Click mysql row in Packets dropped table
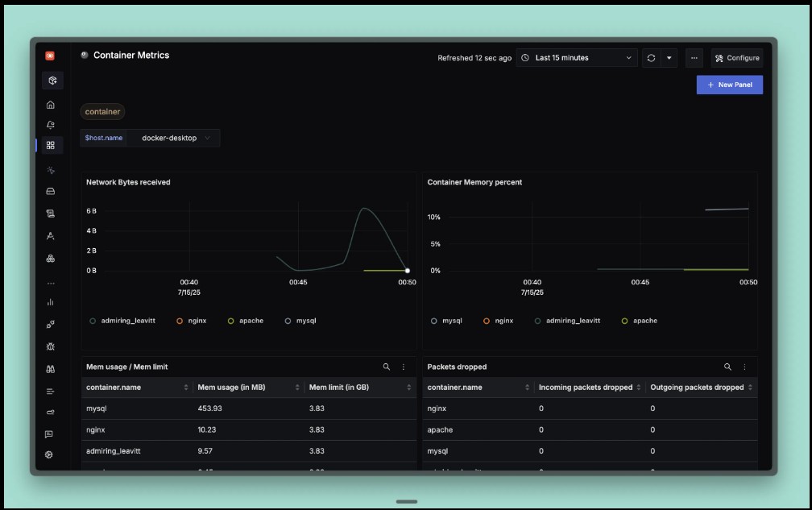The width and height of the screenshot is (812, 510). tap(590, 451)
